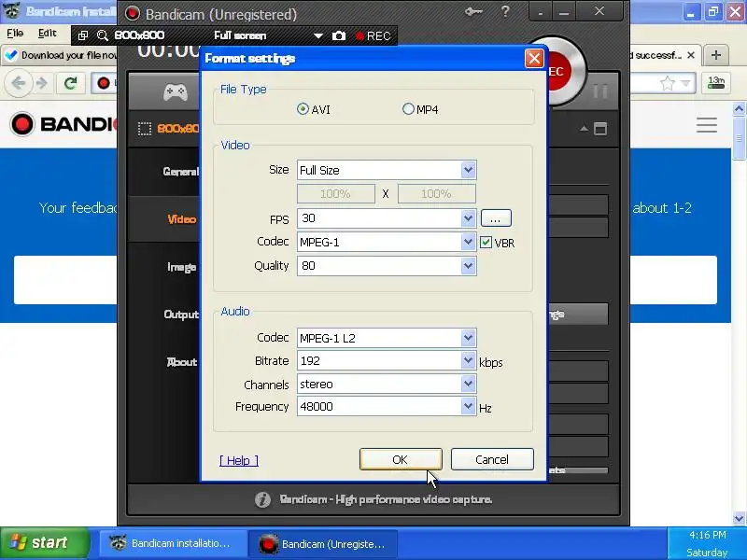747x560 pixels.
Task: Click the video height 100% field
Action: pos(436,194)
